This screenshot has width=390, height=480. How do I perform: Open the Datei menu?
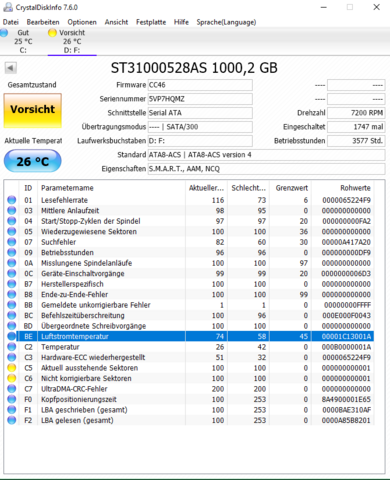[x=11, y=22]
